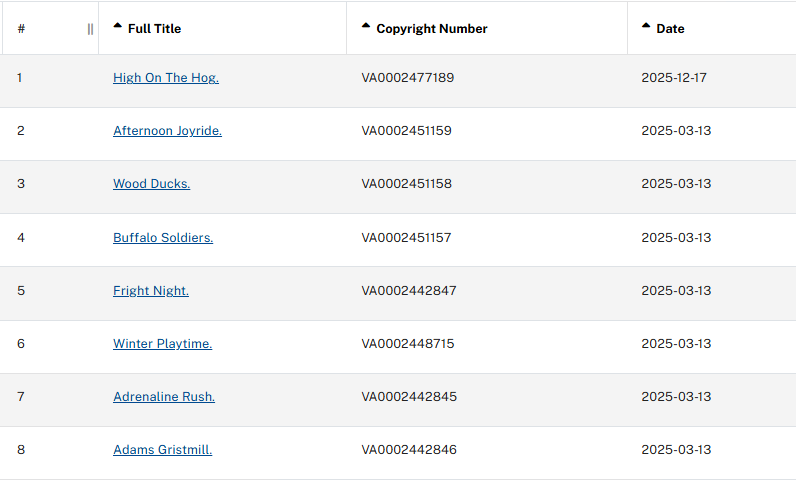Image resolution: width=796 pixels, height=482 pixels.
Task: Click the Full Title column header text
Action: coord(155,29)
